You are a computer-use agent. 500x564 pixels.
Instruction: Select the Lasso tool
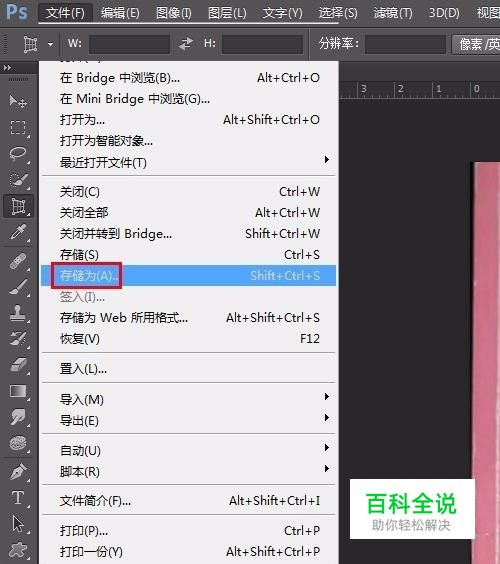[x=17, y=154]
